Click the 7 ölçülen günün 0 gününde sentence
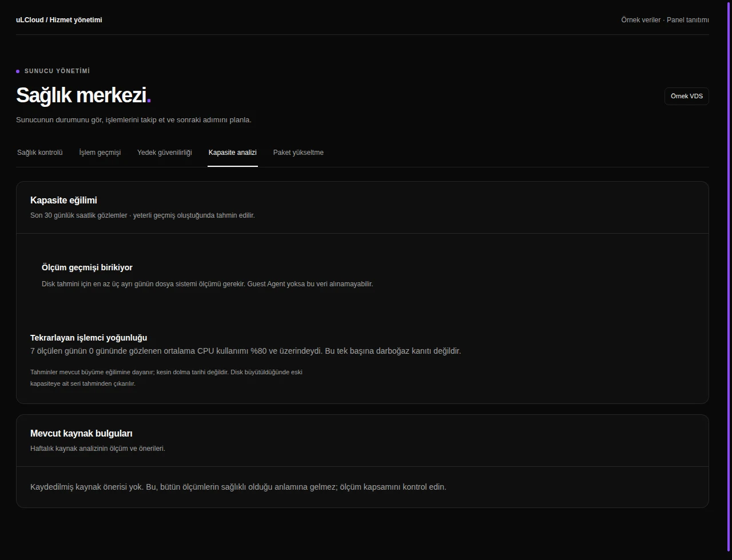Screen dimensions: 732x560 (x=245, y=351)
